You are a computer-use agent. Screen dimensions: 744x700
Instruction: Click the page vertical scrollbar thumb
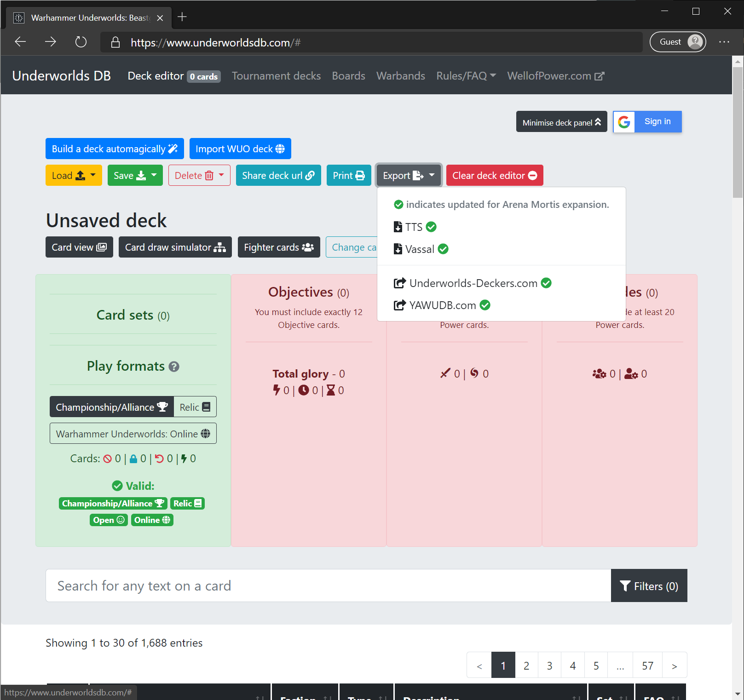click(x=738, y=132)
